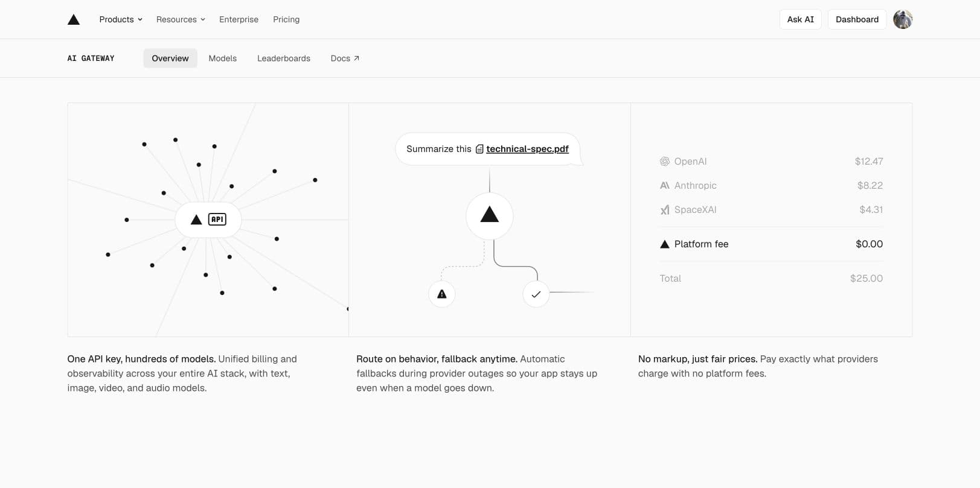Click the large triangle router node
Image resolution: width=980 pixels, height=488 pixels.
490,216
